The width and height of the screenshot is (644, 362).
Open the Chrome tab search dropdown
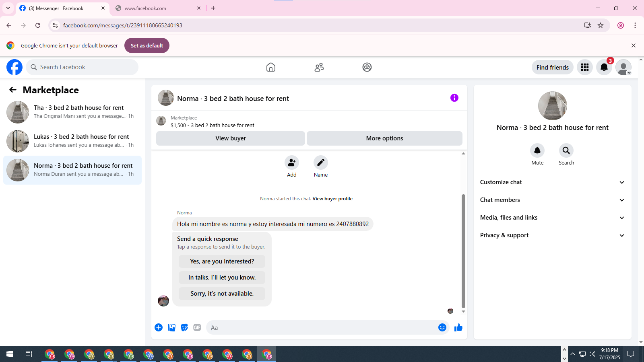[8, 8]
